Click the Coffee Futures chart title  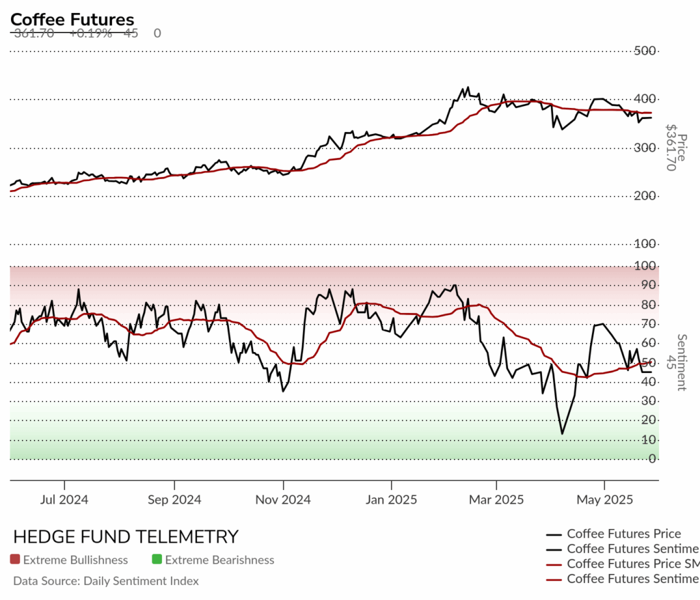[x=72, y=20]
